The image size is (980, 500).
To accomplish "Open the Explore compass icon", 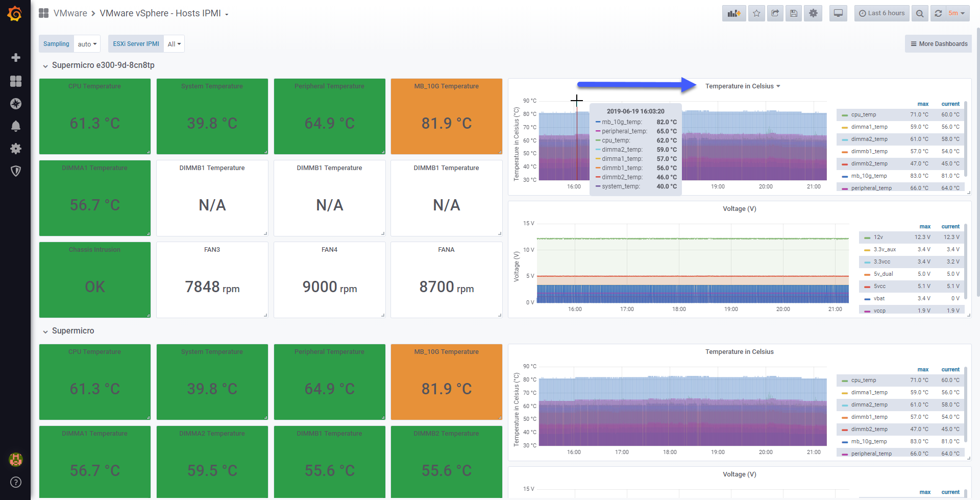I will [16, 104].
